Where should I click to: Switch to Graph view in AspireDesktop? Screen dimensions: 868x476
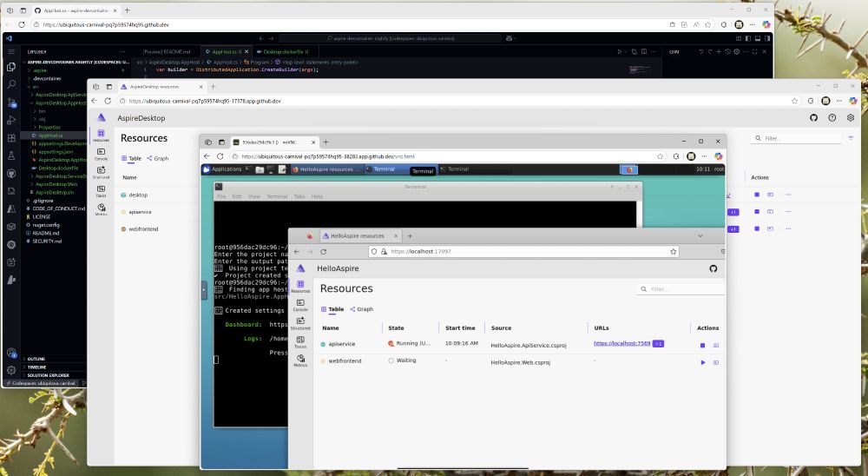(x=158, y=158)
